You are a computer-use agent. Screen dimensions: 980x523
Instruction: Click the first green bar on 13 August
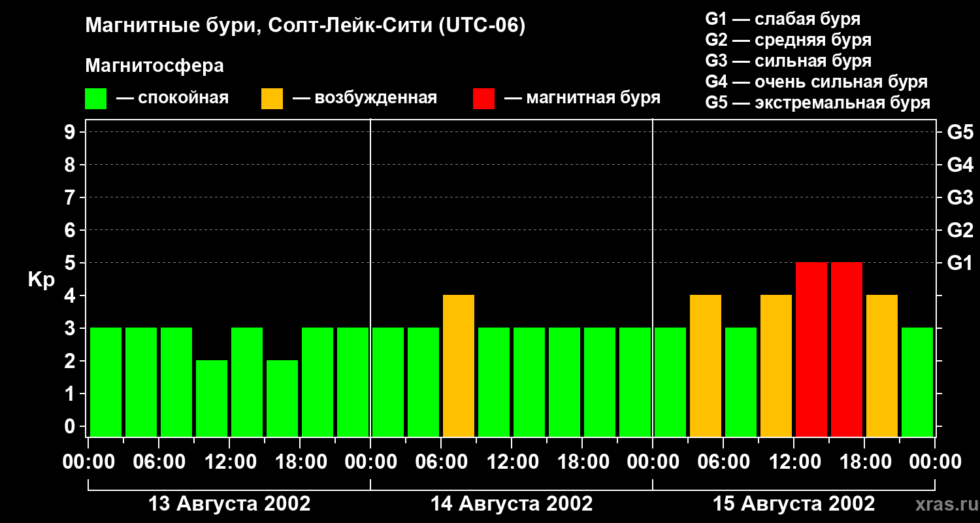(106, 382)
